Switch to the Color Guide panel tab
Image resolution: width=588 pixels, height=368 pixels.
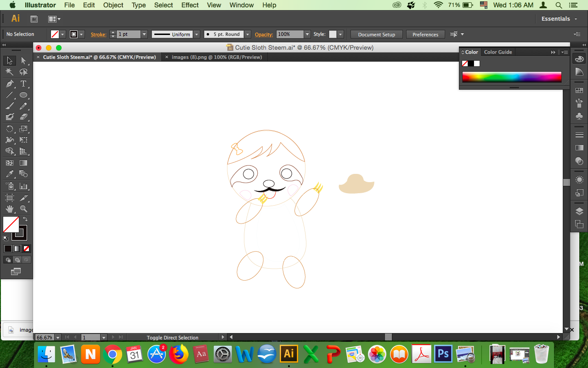tap(498, 52)
